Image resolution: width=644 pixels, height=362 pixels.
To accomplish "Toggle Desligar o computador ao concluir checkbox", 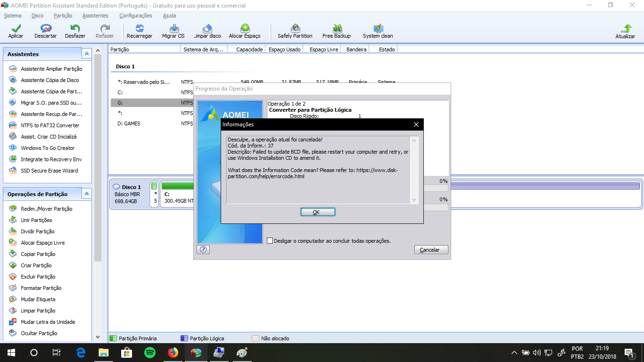I will (x=270, y=240).
